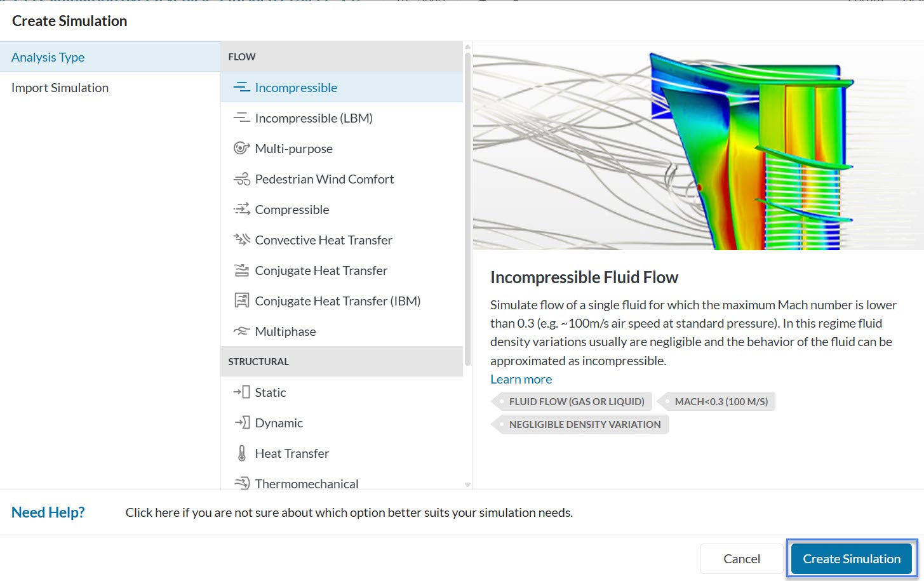Click the Compressible analysis icon

pyautogui.click(x=241, y=210)
